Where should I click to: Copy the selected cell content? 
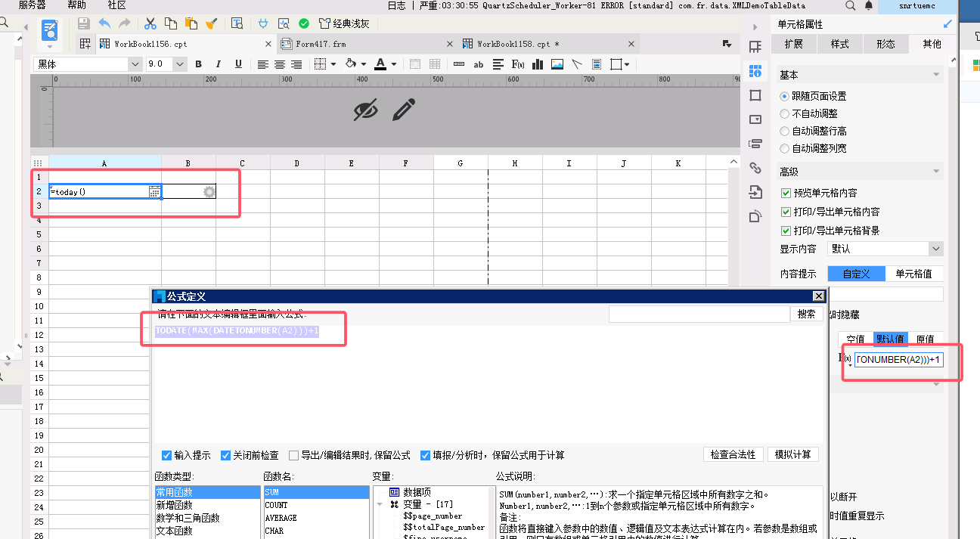tap(171, 23)
